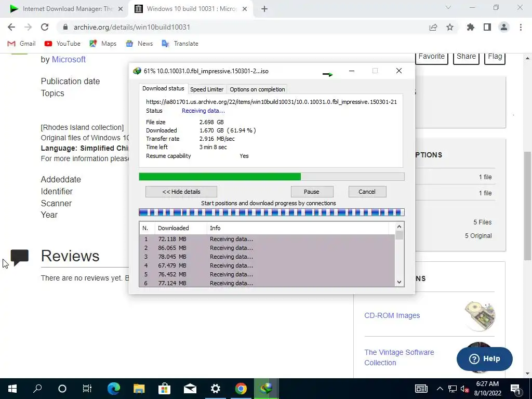Cancel the download
Image resolution: width=532 pixels, height=399 pixels.
click(367, 192)
